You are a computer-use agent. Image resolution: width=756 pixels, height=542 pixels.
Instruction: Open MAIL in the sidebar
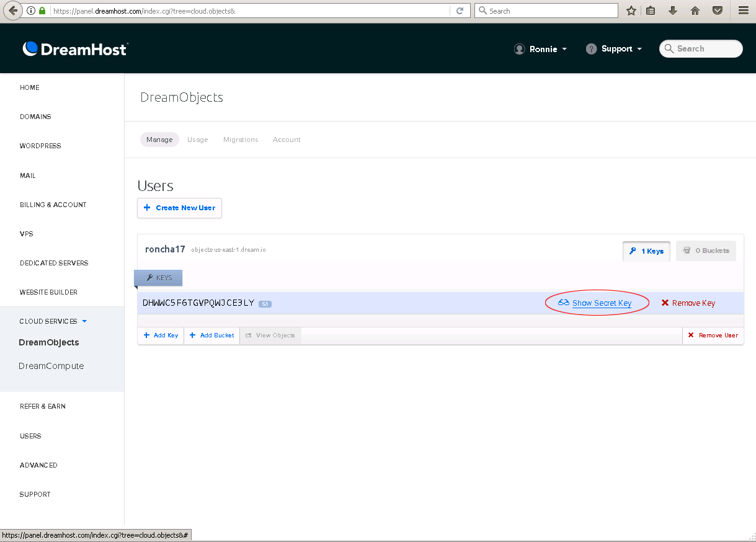tap(28, 175)
